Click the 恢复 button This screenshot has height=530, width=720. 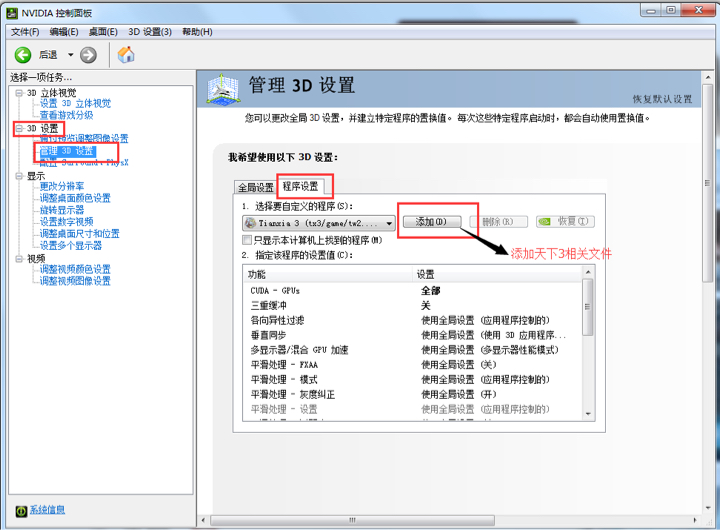click(x=566, y=222)
